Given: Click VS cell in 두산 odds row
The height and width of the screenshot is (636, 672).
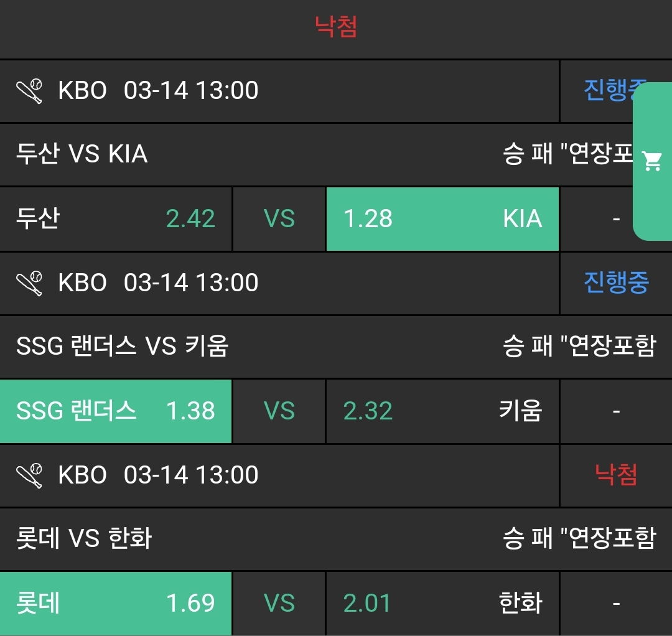Looking at the screenshot, I should tap(279, 219).
